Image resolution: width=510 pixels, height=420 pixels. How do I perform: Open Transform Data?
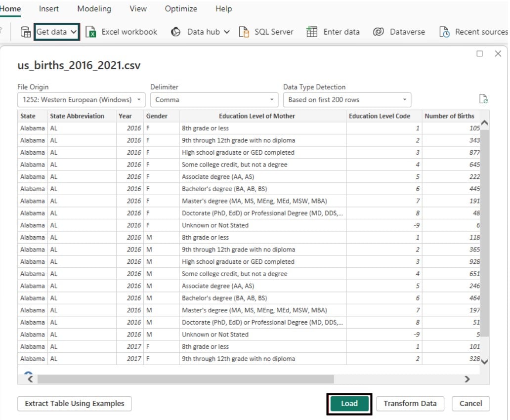pos(410,403)
